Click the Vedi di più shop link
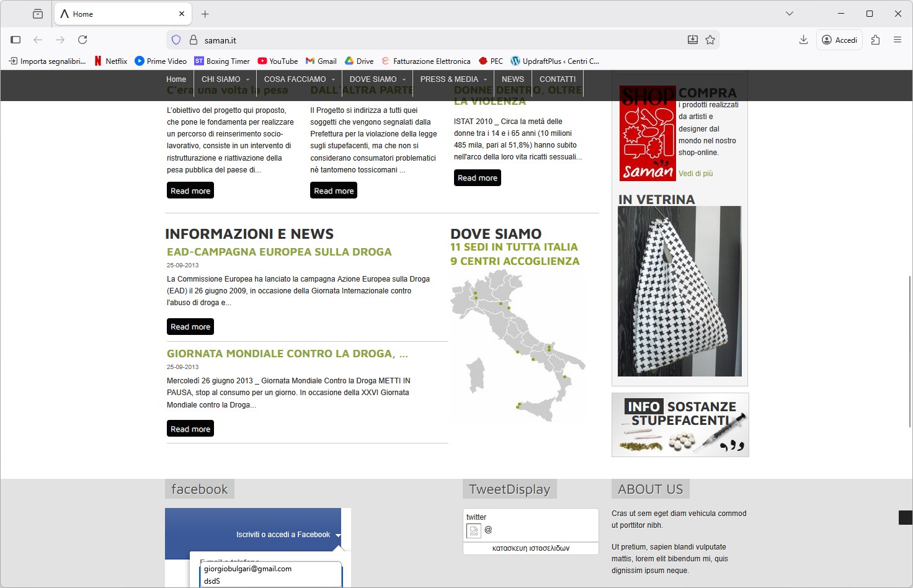913x588 pixels. coord(695,174)
